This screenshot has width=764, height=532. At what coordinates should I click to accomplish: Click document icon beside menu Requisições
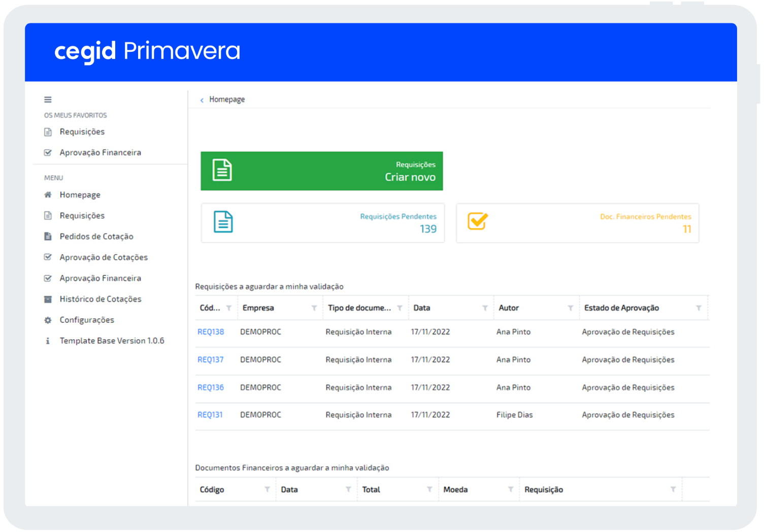pos(48,216)
